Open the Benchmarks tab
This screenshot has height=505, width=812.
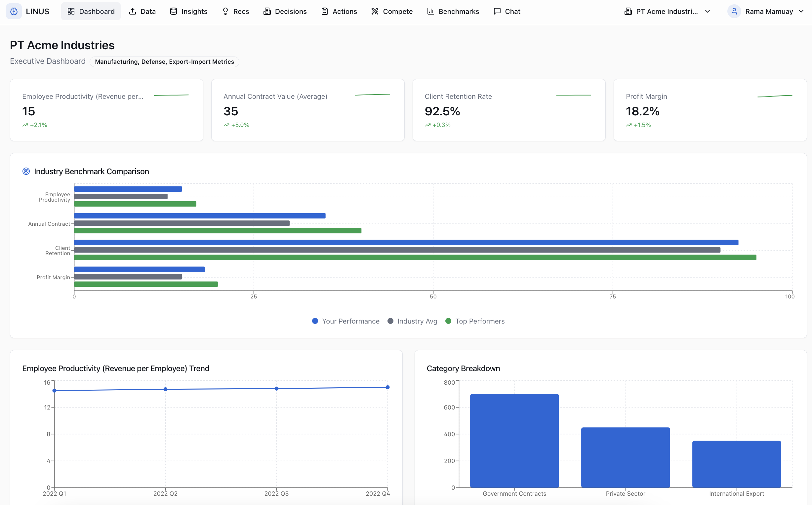coord(453,11)
